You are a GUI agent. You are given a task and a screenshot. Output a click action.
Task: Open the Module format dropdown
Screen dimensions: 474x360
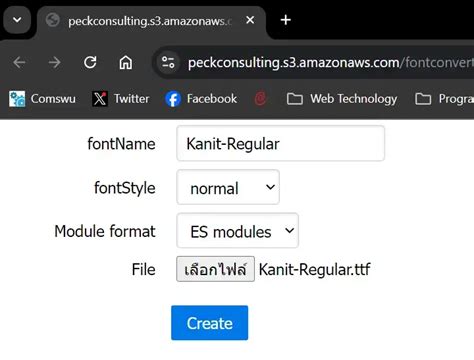tap(237, 231)
